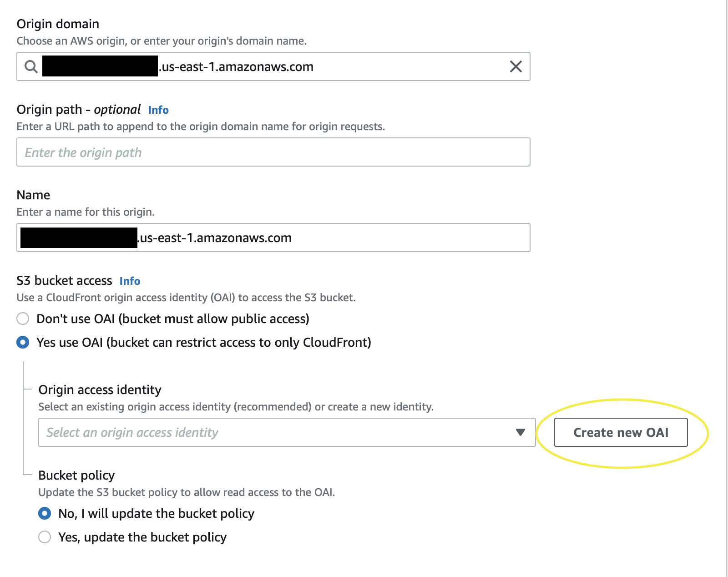
Task: Click the page's vertical scrollbar on right edge
Action: pyautogui.click(x=727, y=288)
